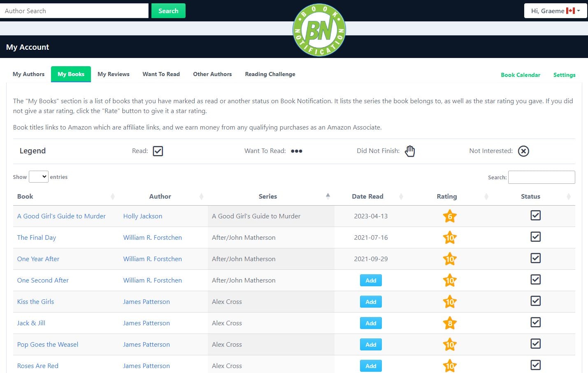
Task: Toggle read status for One Second After
Action: click(535, 280)
